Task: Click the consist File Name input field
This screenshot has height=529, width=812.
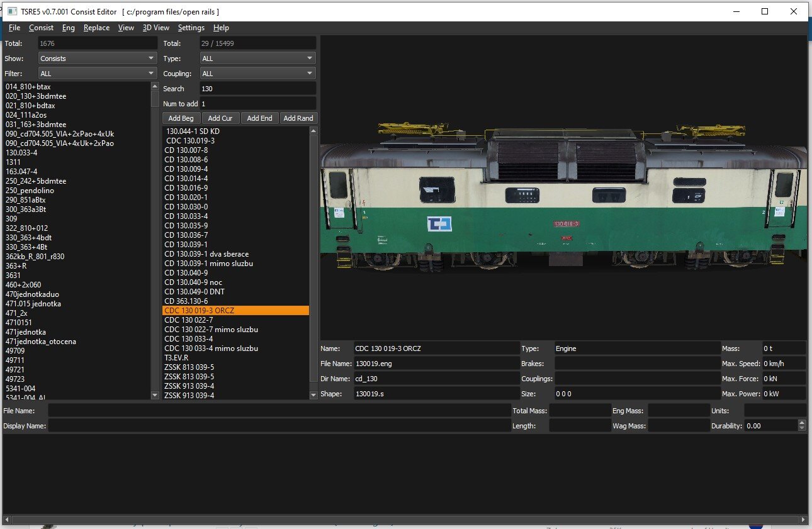Action: pyautogui.click(x=279, y=411)
